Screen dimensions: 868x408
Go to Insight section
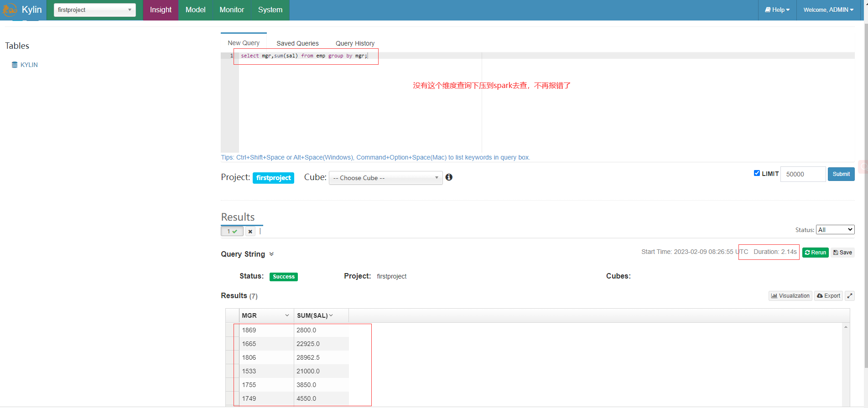pos(161,10)
